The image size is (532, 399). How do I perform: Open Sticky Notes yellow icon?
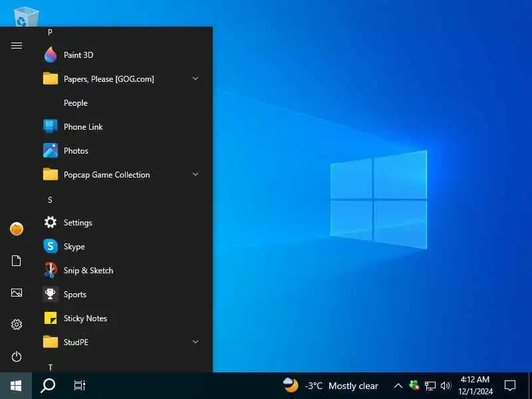coord(51,318)
